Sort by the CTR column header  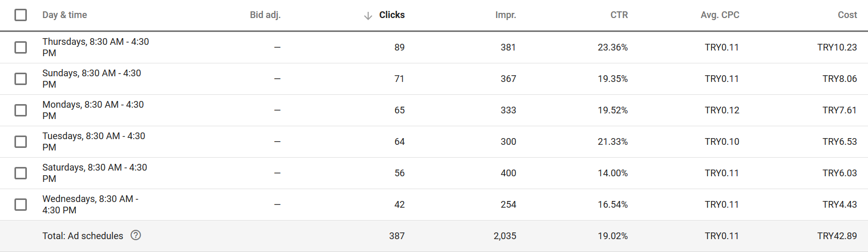pyautogui.click(x=619, y=15)
